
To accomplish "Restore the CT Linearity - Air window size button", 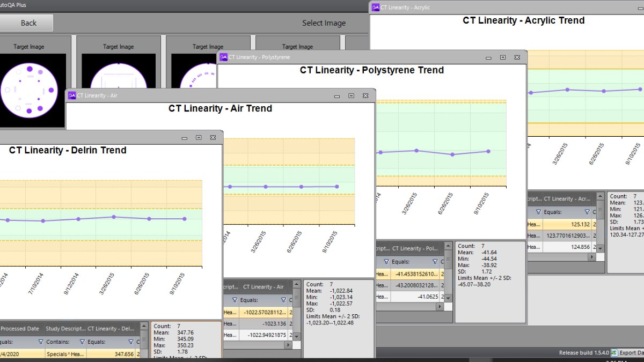I will click(351, 95).
